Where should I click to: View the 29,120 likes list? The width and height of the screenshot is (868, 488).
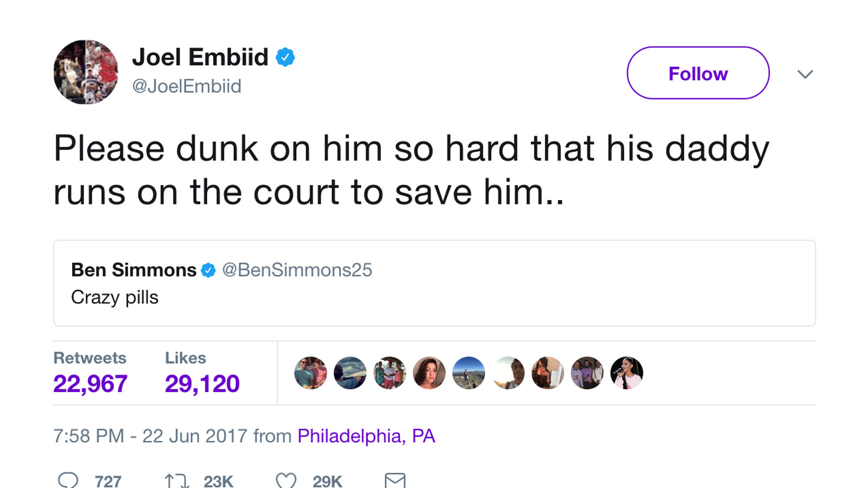point(202,383)
